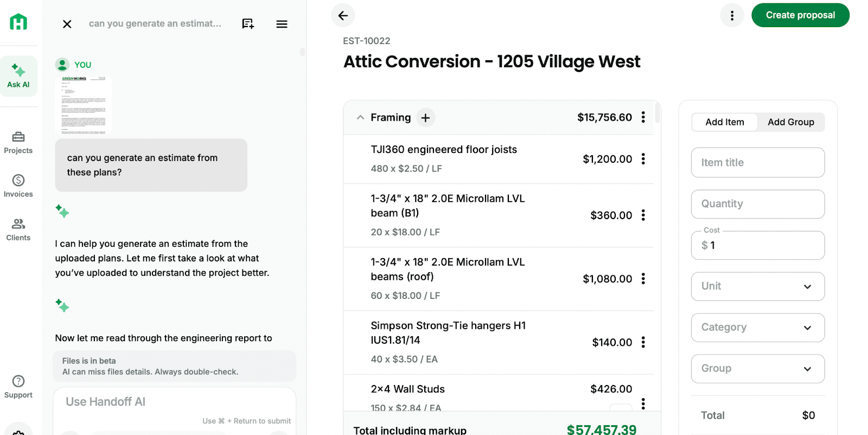Select the Add Item tab
The height and width of the screenshot is (435, 868).
(x=725, y=122)
